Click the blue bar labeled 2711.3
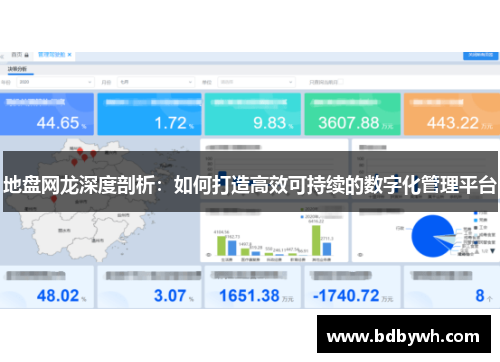The height and width of the screenshot is (362, 500). pos(327,249)
